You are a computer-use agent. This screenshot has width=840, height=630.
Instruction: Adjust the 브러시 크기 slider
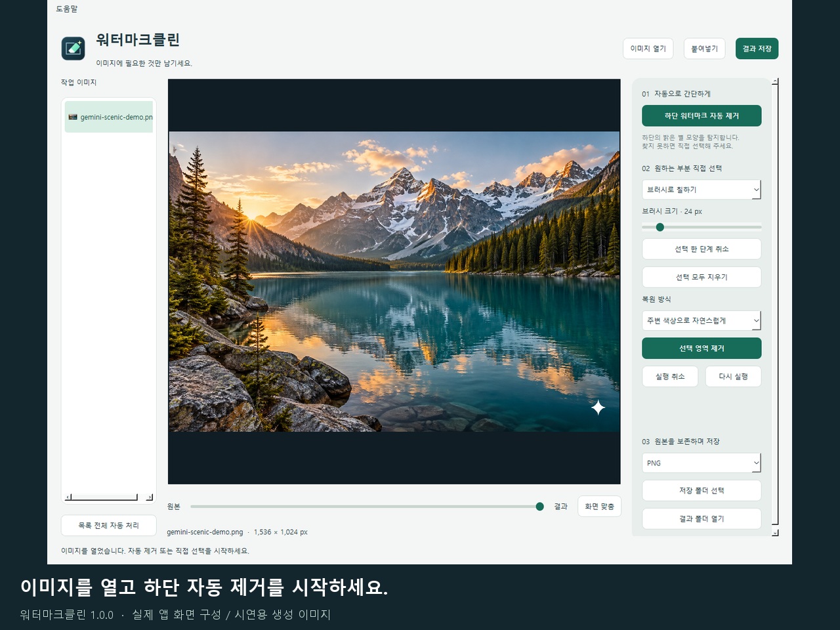(660, 227)
